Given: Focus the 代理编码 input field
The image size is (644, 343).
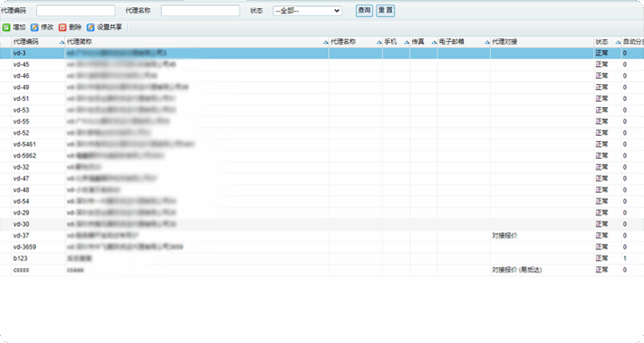Looking at the screenshot, I should click(75, 11).
